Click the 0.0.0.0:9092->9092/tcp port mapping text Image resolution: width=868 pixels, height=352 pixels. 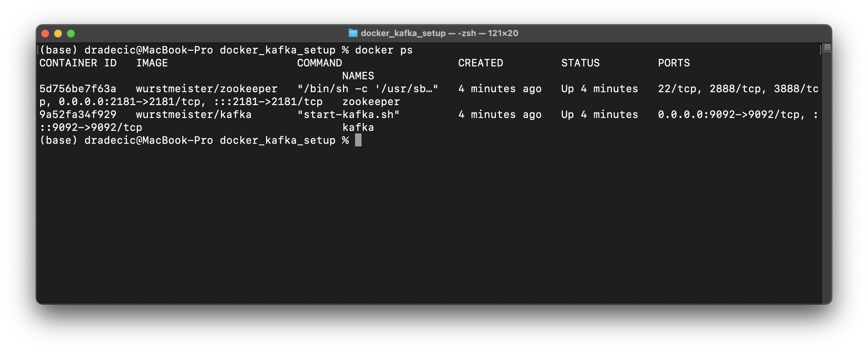coord(731,114)
